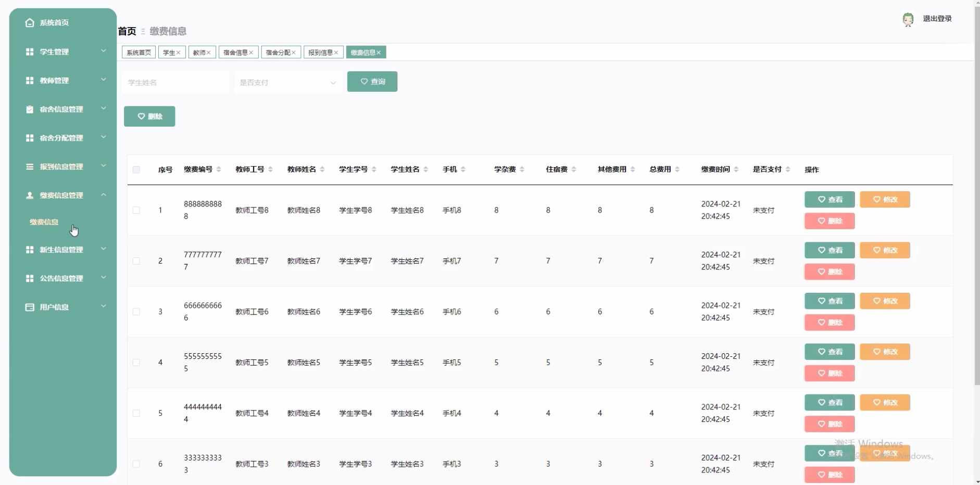Open the 是否支付 filter dropdown

tap(288, 82)
